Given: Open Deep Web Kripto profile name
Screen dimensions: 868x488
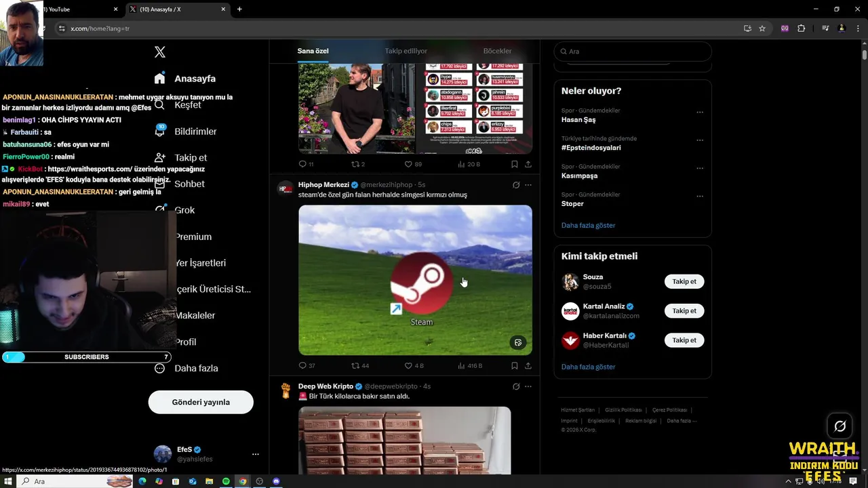Looking at the screenshot, I should tap(325, 386).
